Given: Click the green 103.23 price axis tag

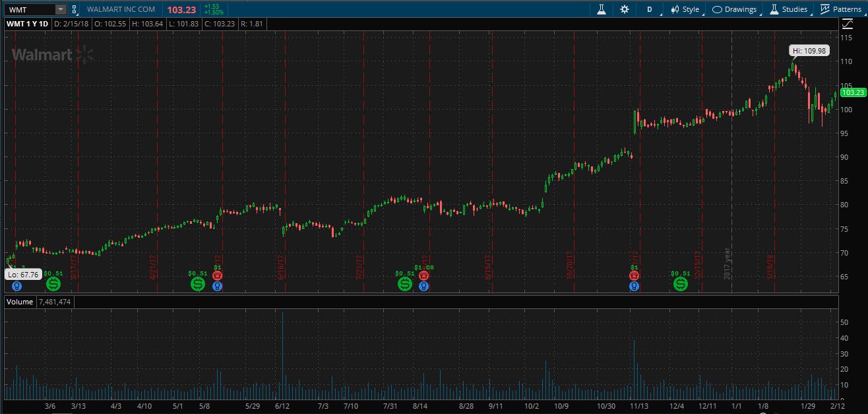Looking at the screenshot, I should [853, 93].
